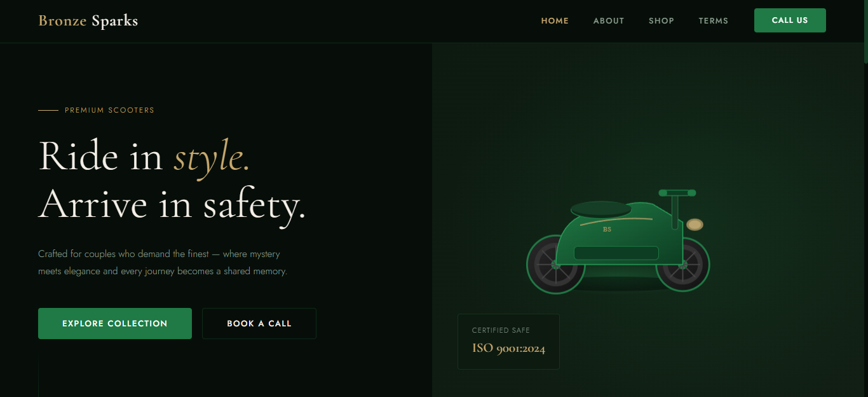The height and width of the screenshot is (397, 868).
Task: Click the Explore Collection button
Action: pyautogui.click(x=115, y=323)
